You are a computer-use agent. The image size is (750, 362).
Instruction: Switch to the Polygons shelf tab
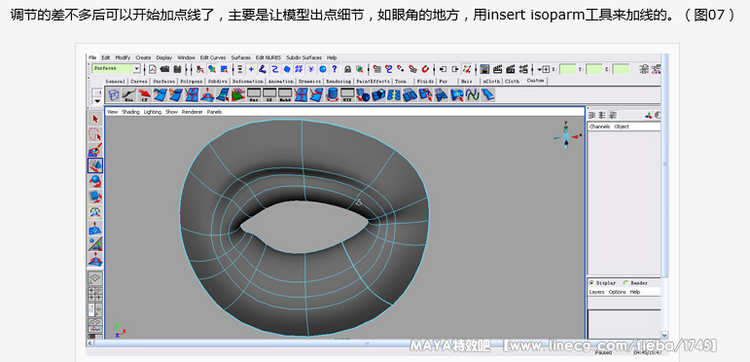pyautogui.click(x=191, y=81)
